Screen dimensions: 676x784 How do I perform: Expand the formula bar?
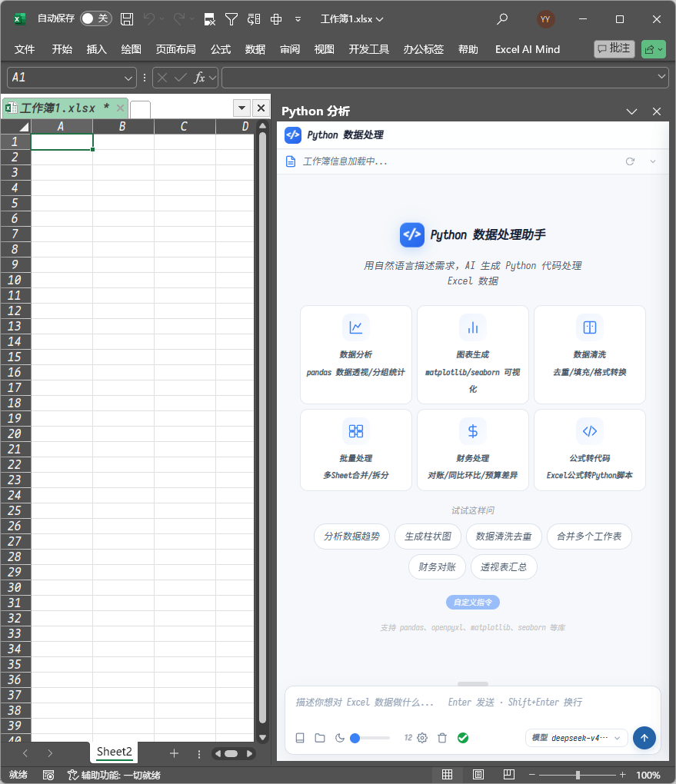(x=661, y=77)
